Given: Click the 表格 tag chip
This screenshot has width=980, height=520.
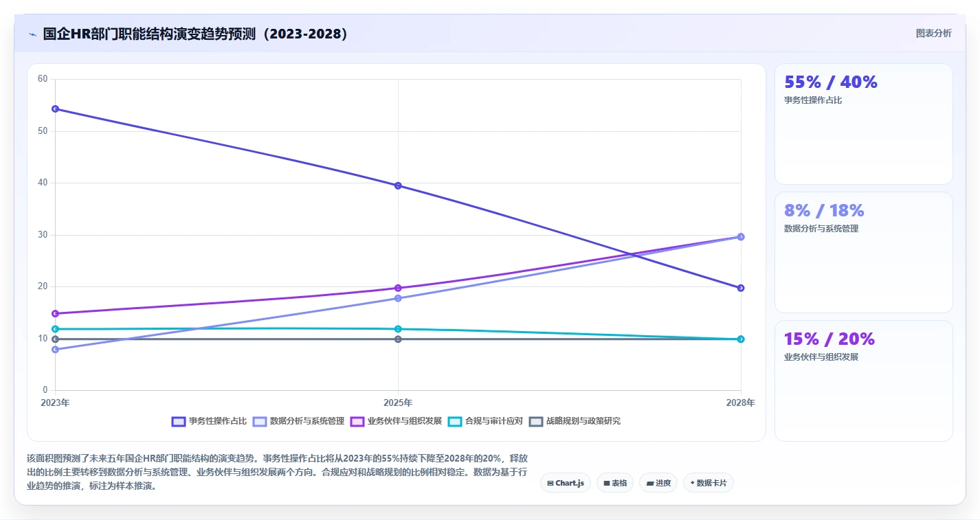Looking at the screenshot, I should [x=615, y=483].
